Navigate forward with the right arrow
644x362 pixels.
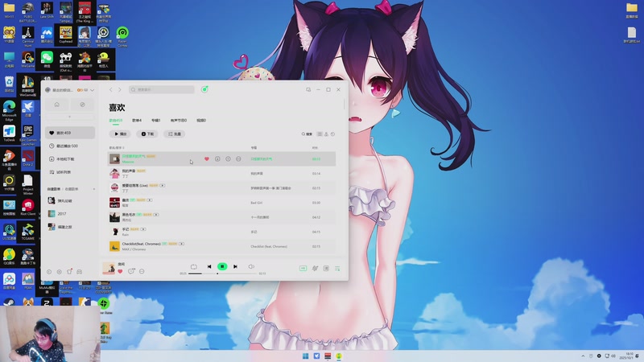click(x=120, y=89)
